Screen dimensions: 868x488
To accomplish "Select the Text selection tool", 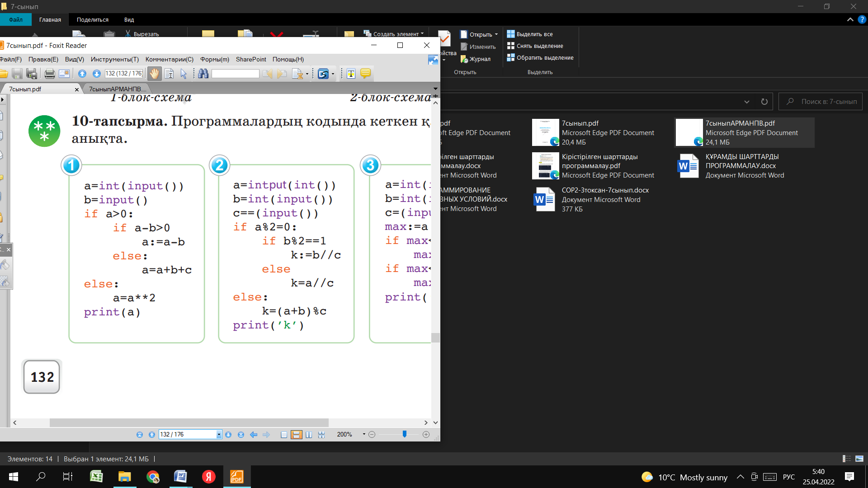I will coord(169,74).
